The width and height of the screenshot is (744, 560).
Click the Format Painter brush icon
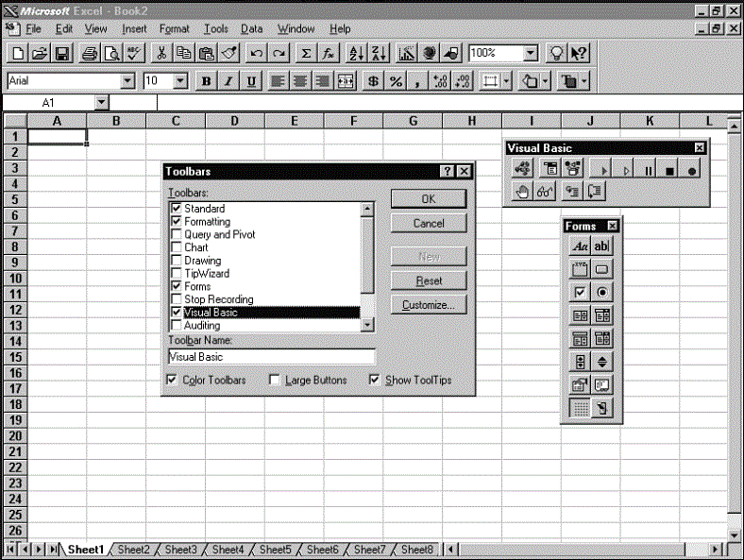coord(229,53)
